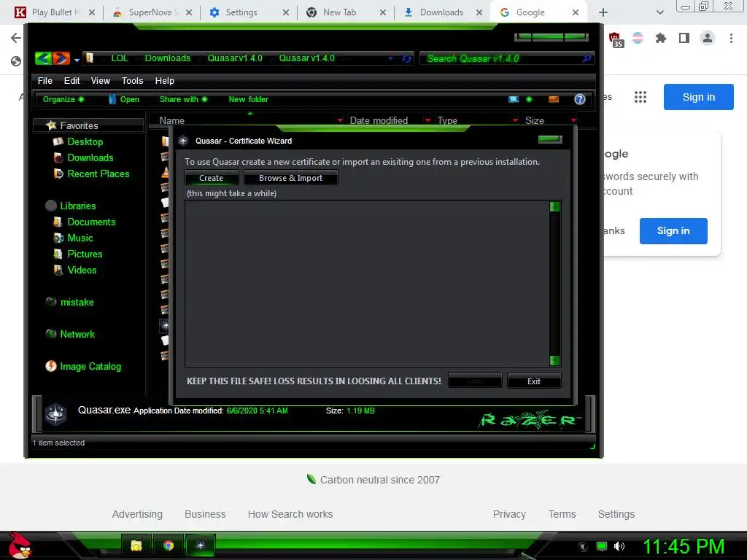Screen dimensions: 747x560
Task: Select Favorites in the navigation pane
Action: tap(79, 125)
